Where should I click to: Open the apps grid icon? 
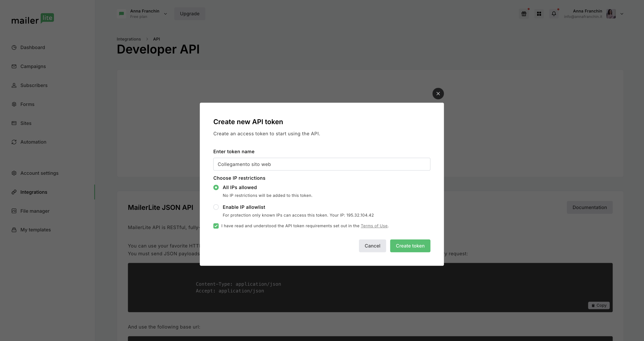539,14
